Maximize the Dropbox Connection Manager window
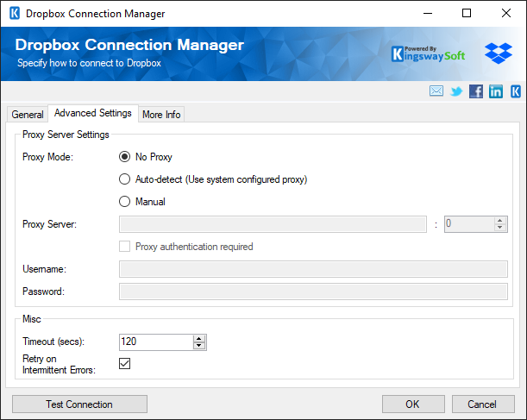This screenshot has width=527, height=420. tap(467, 14)
